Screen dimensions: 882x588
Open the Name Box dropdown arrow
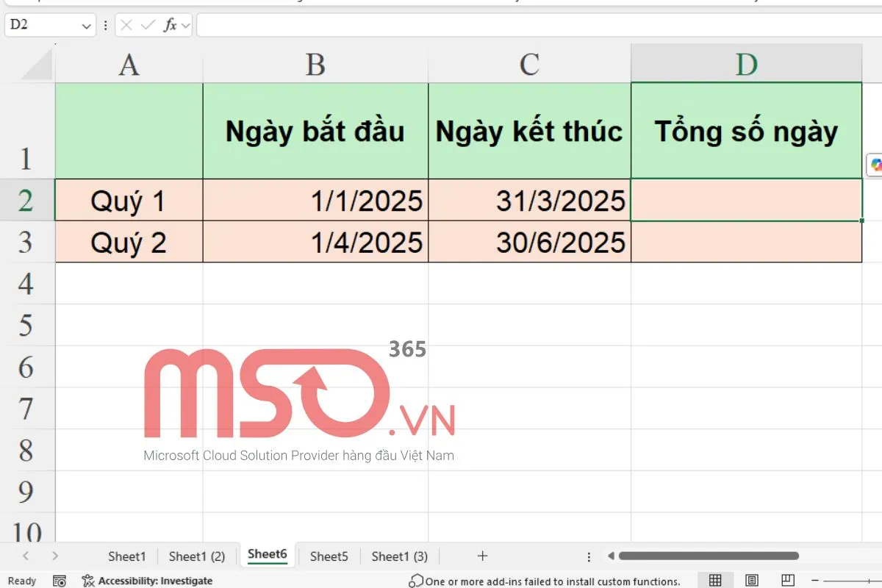(86, 24)
